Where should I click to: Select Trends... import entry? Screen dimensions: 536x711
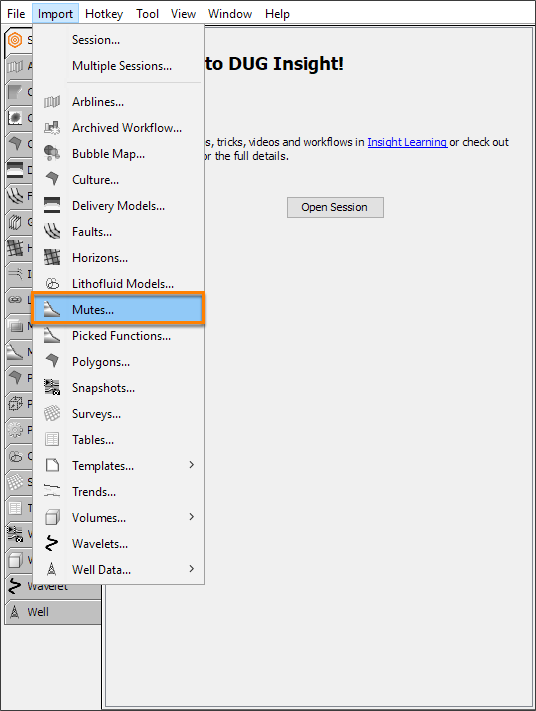[118, 492]
